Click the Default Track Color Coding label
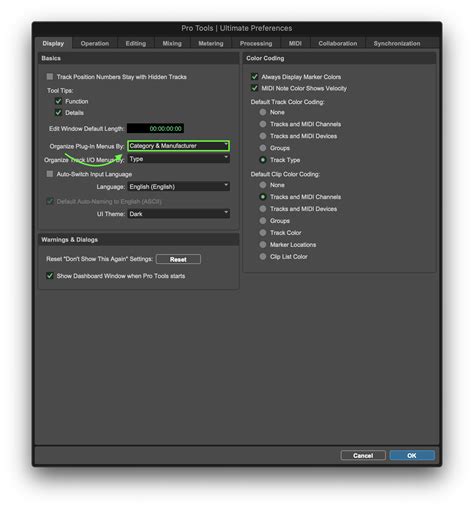The height and width of the screenshot is (509, 474). (x=287, y=102)
